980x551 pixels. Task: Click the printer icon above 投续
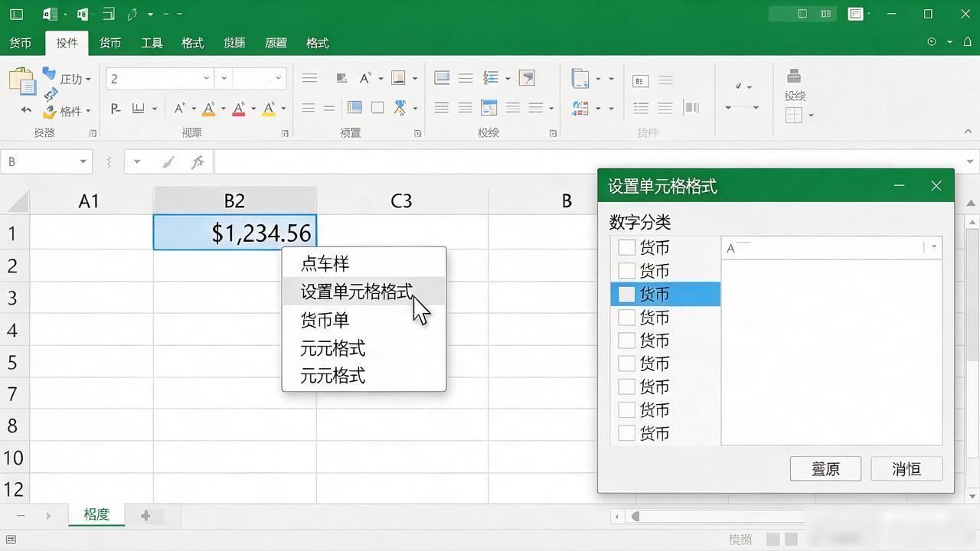coord(794,76)
